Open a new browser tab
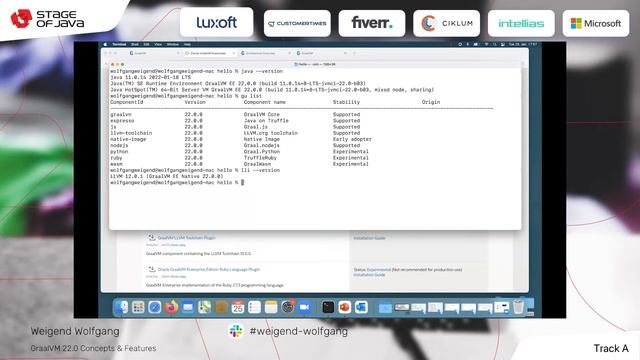The width and height of the screenshot is (640, 360). point(354,53)
